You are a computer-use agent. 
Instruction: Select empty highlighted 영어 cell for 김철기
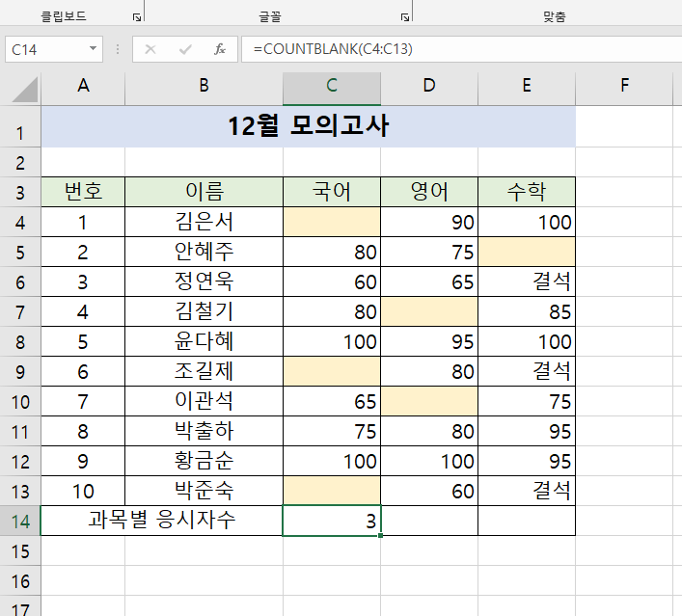(x=429, y=311)
